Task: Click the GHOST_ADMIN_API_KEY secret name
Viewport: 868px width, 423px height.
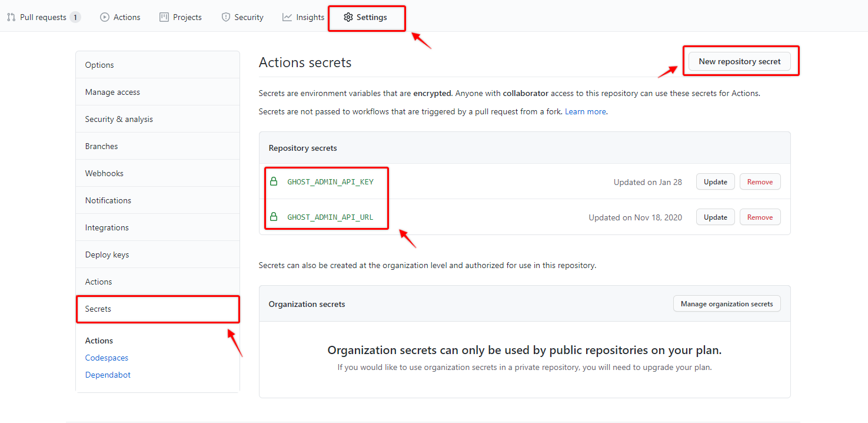Action: tap(330, 181)
